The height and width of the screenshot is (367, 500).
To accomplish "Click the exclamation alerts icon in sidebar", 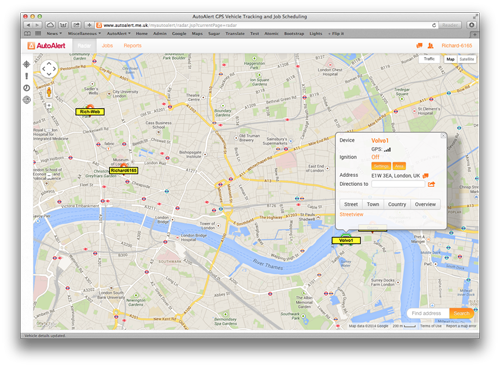I will 27,76.
